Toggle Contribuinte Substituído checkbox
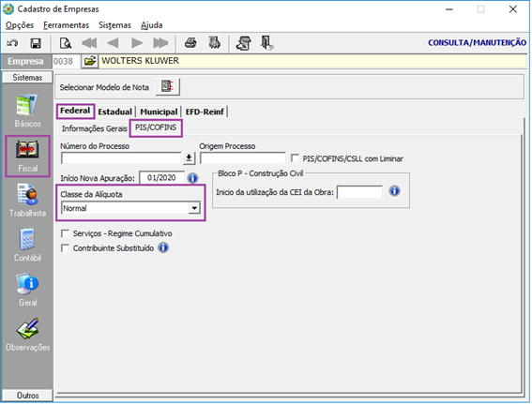The height and width of the screenshot is (404, 532). click(65, 248)
